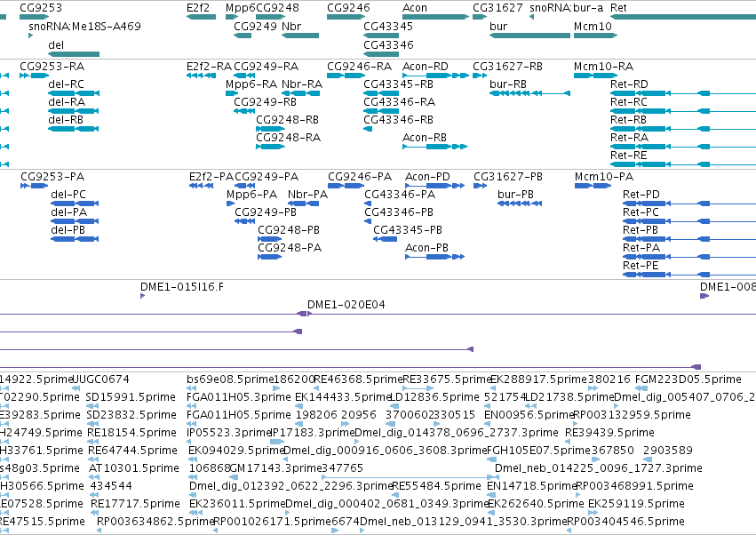
Task: Select the CG43346 gene bar
Action: pos(381,54)
